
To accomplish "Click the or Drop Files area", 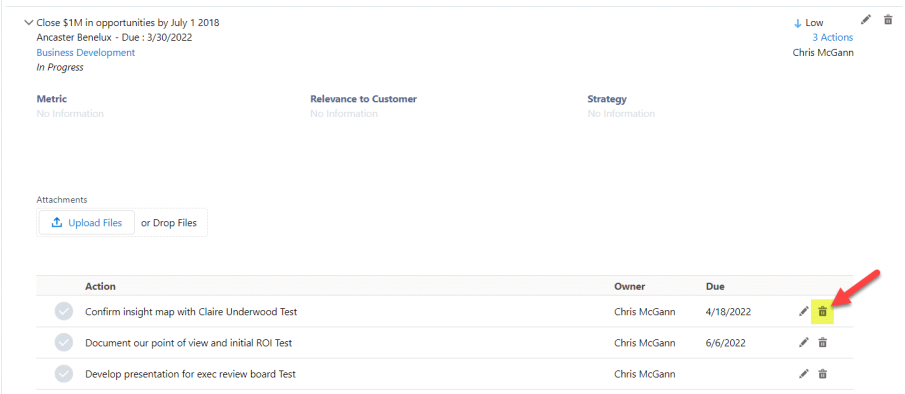I will pos(169,223).
